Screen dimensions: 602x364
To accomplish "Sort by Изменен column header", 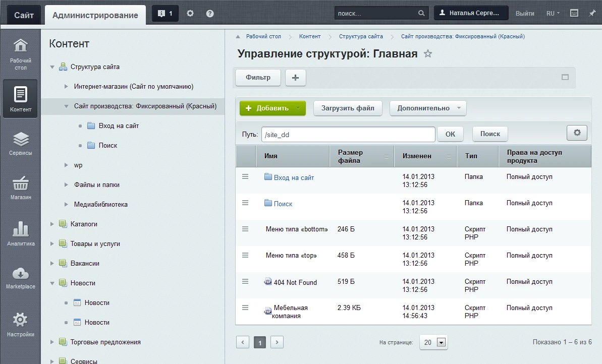I will (x=425, y=156).
